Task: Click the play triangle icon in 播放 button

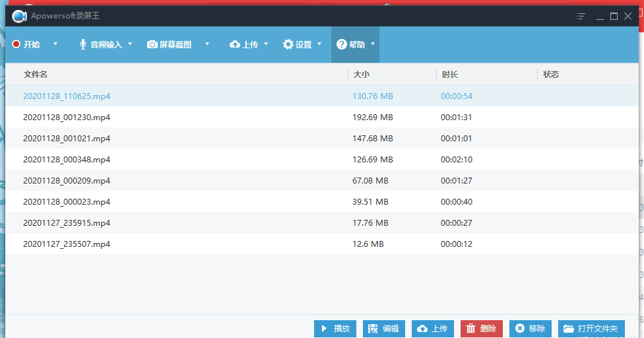Action: 324,329
